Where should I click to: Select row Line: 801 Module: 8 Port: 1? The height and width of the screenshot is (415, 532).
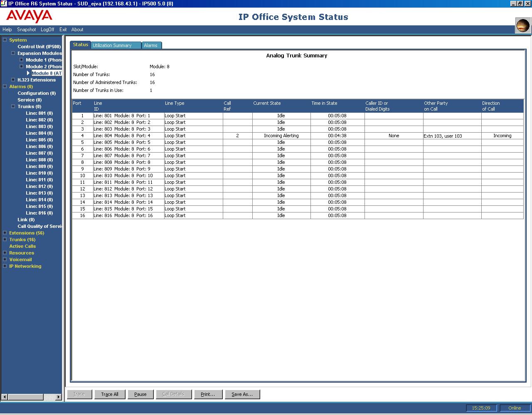[x=298, y=116]
